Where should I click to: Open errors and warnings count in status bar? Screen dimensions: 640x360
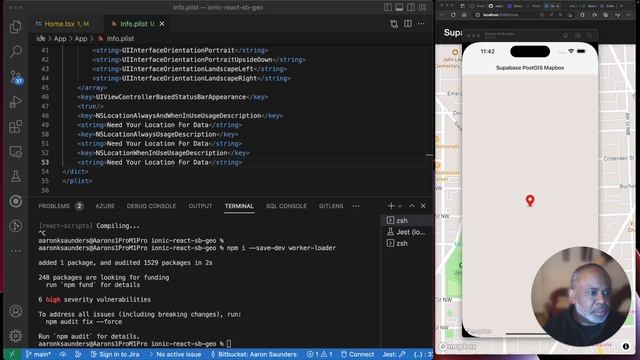320,354
